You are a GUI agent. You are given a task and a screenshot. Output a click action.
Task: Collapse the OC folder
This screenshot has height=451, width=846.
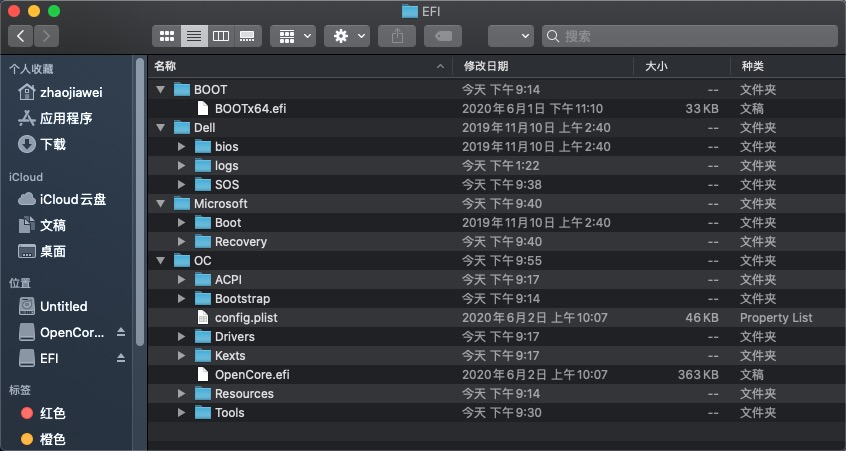(x=160, y=261)
